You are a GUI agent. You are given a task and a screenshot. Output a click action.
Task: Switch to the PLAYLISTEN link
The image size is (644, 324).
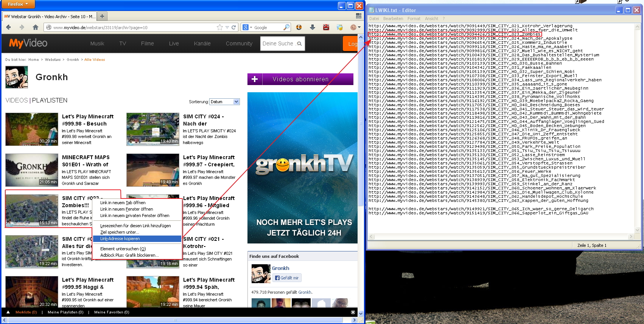[x=50, y=100]
